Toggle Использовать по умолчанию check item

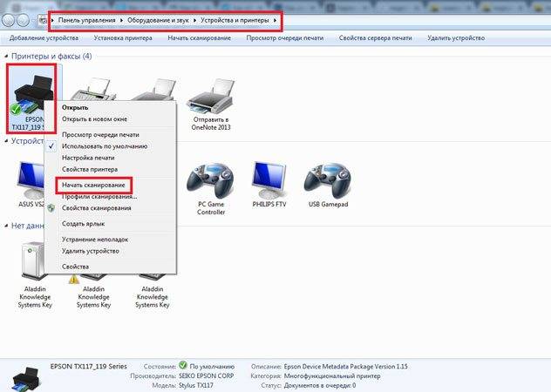(105, 146)
